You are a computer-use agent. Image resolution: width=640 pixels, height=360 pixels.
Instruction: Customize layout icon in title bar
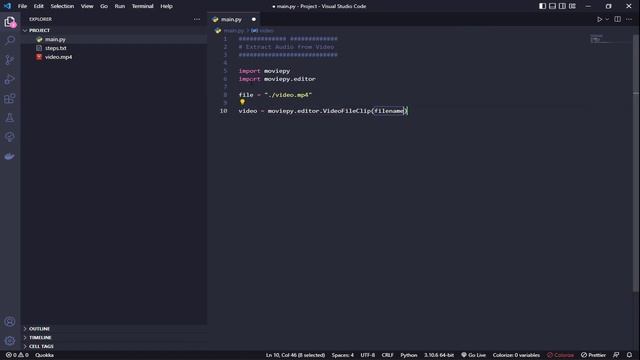click(x=572, y=6)
